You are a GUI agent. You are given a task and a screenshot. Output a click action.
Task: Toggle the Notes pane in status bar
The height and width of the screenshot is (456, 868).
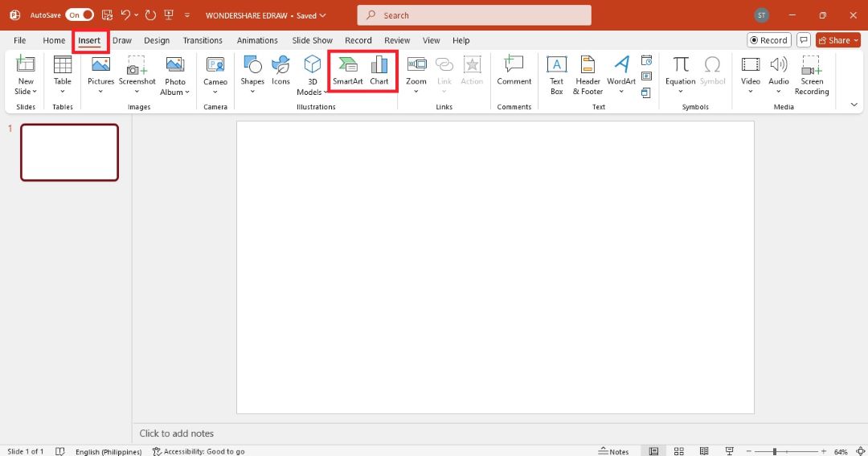click(x=613, y=451)
